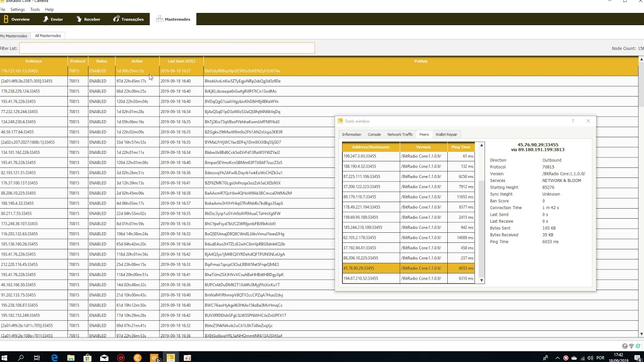Select peer 194.67.210.52:33455
644x362 pixels.
[x=409, y=279]
